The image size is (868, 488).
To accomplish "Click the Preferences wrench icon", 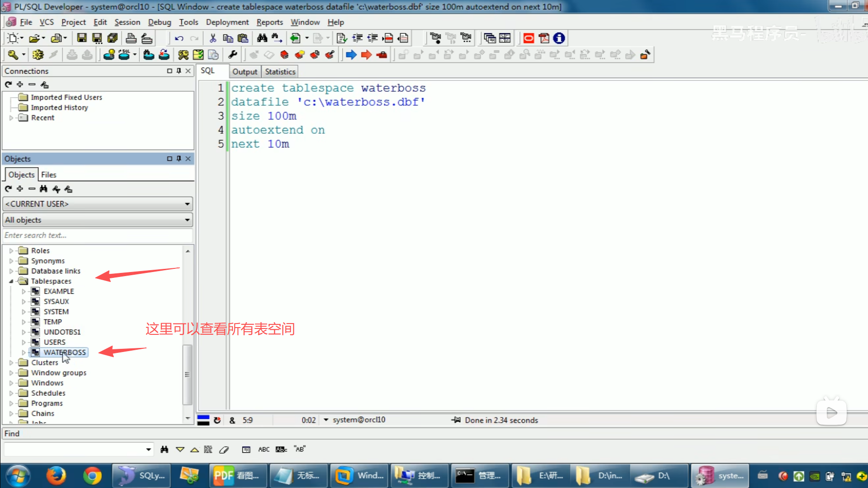I will click(x=233, y=55).
